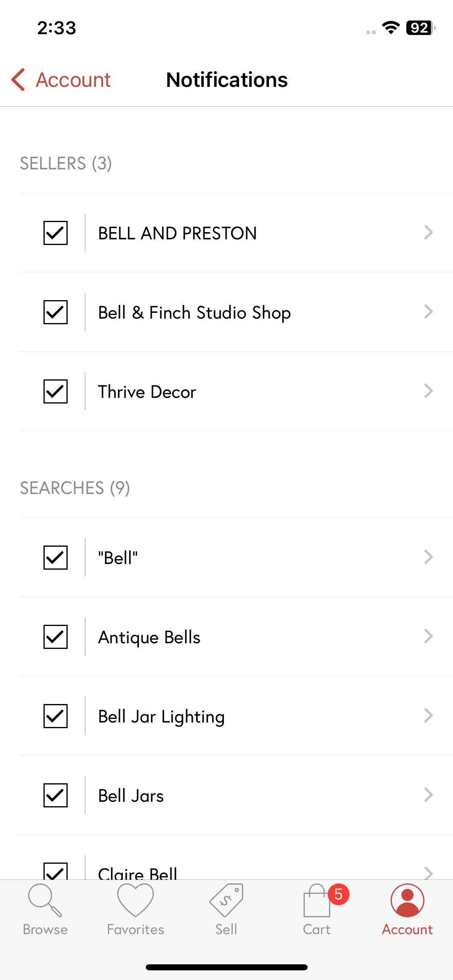Open the Cart bag icon
The width and height of the screenshot is (453, 980).
(x=317, y=900)
